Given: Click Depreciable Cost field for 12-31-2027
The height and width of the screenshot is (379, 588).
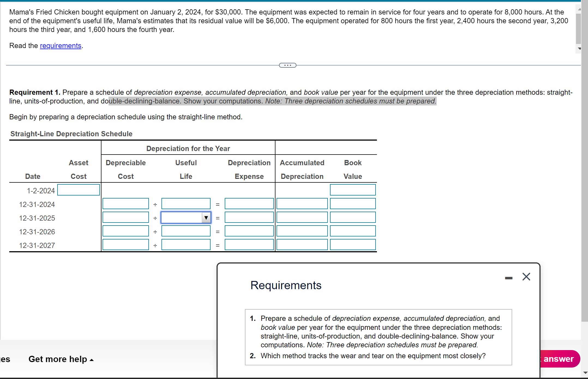Looking at the screenshot, I should pos(125,245).
